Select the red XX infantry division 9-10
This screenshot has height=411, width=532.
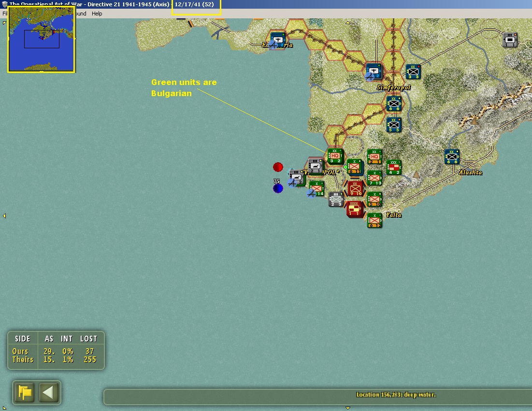point(355,188)
